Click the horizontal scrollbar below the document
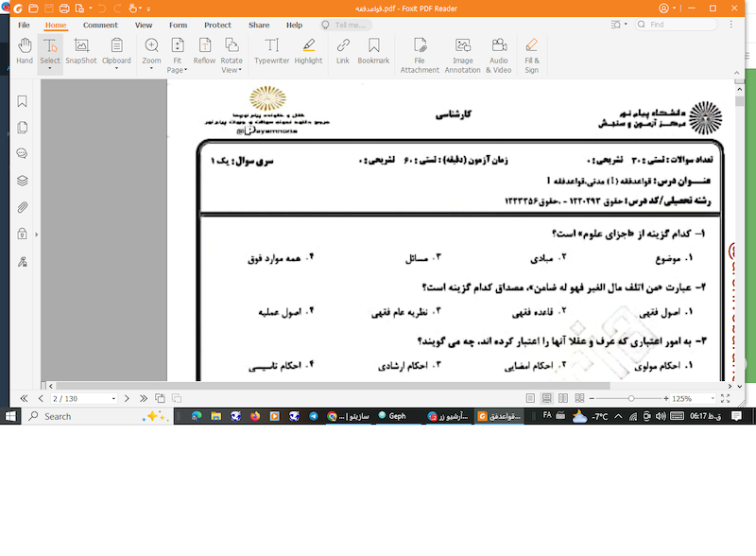The height and width of the screenshot is (556, 756). click(x=333, y=386)
